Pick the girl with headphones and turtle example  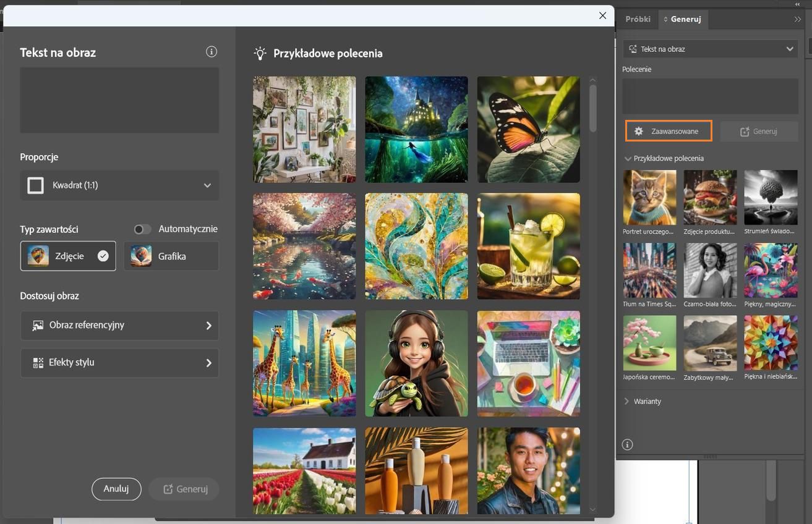coord(416,363)
